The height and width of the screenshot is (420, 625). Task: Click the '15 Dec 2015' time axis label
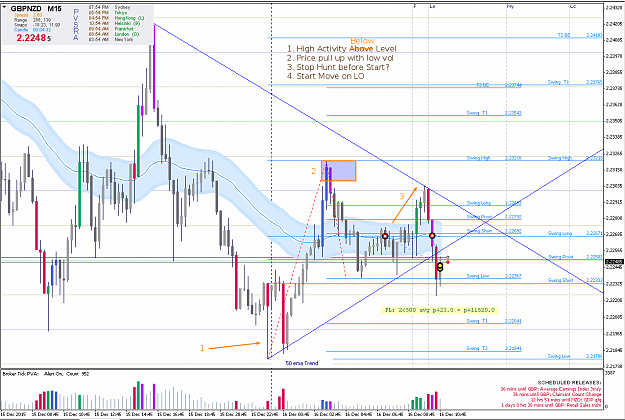click(13, 414)
